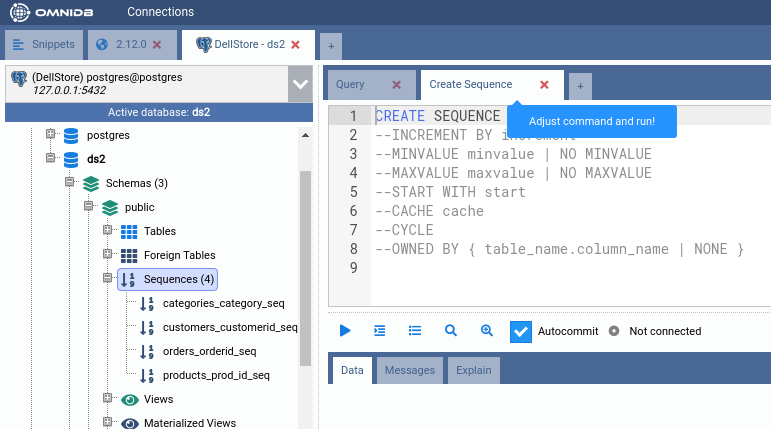Click the public schema icon
The width and height of the screenshot is (771, 429).
(x=110, y=208)
